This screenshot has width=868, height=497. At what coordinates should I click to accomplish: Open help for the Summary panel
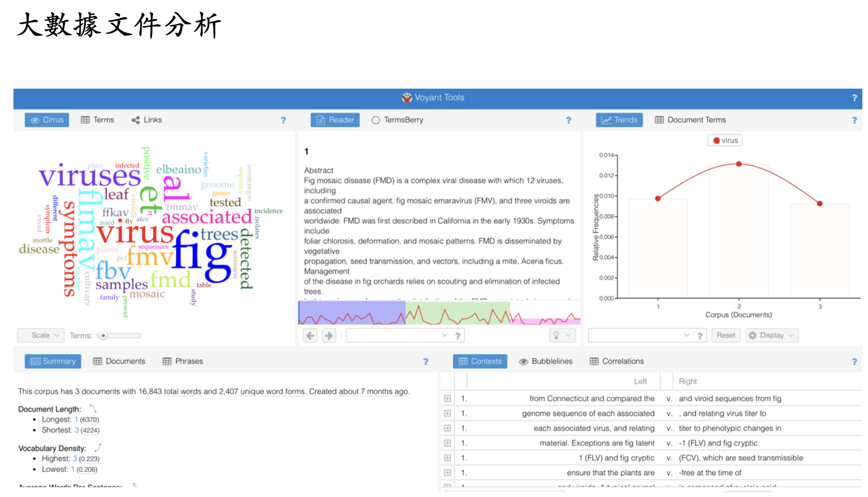click(x=426, y=362)
